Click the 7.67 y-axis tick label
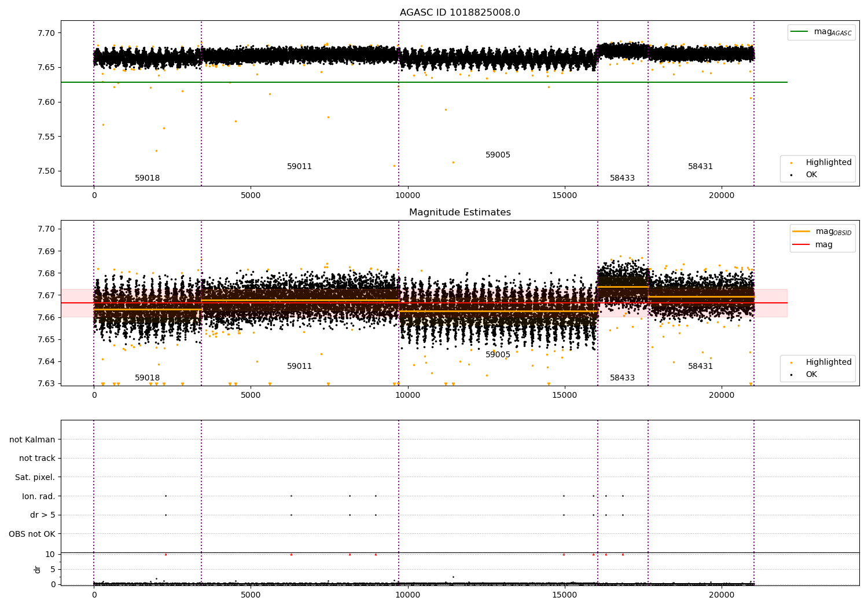The image size is (868, 608). pyautogui.click(x=46, y=295)
